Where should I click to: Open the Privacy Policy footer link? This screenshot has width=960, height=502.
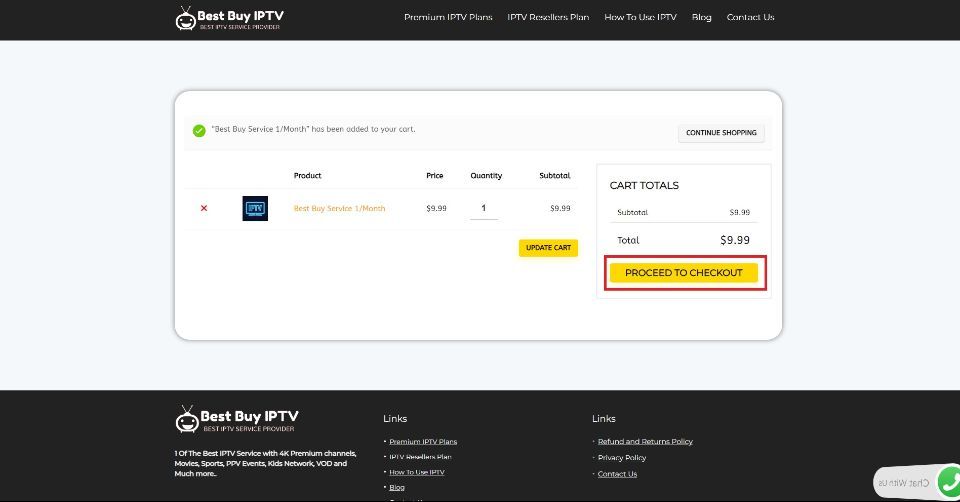coord(622,458)
